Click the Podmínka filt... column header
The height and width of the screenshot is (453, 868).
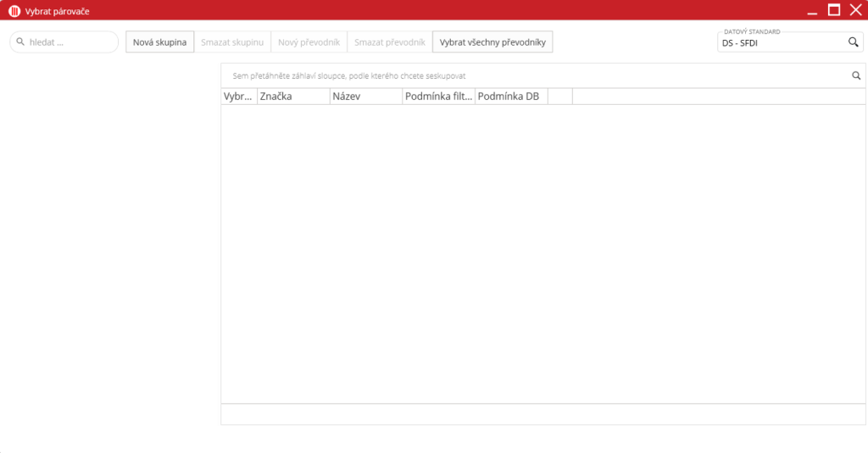(438, 97)
